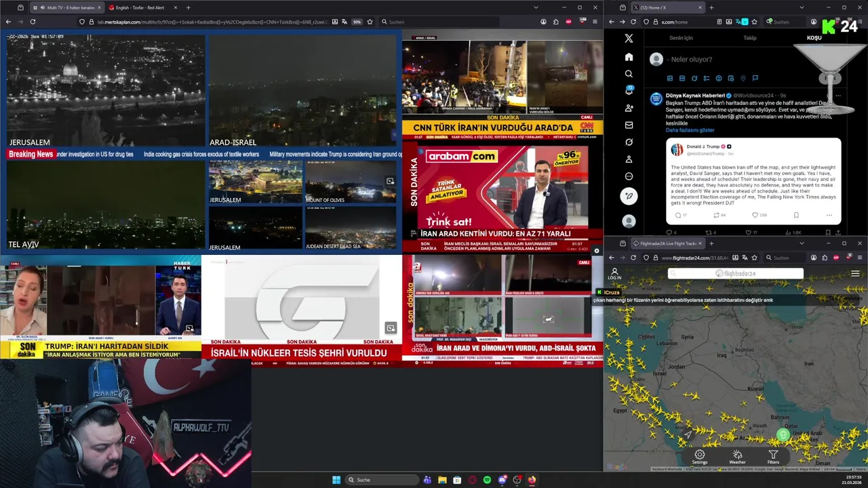The width and height of the screenshot is (868, 488).
Task: Go back in the X browser window
Action: (x=611, y=22)
